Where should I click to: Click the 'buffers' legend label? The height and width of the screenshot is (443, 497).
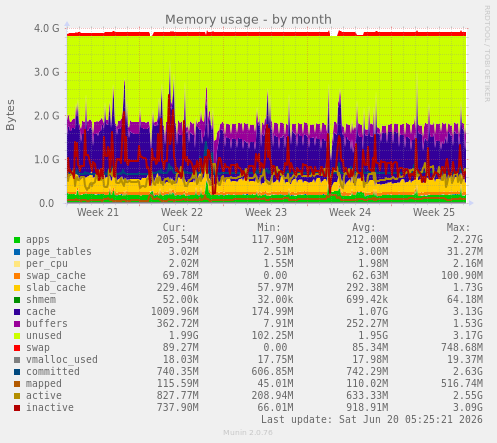47,324
